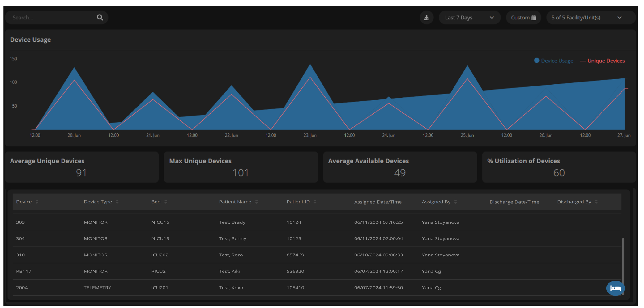
Task: Sort table by Device column arrows
Action: [37, 202]
